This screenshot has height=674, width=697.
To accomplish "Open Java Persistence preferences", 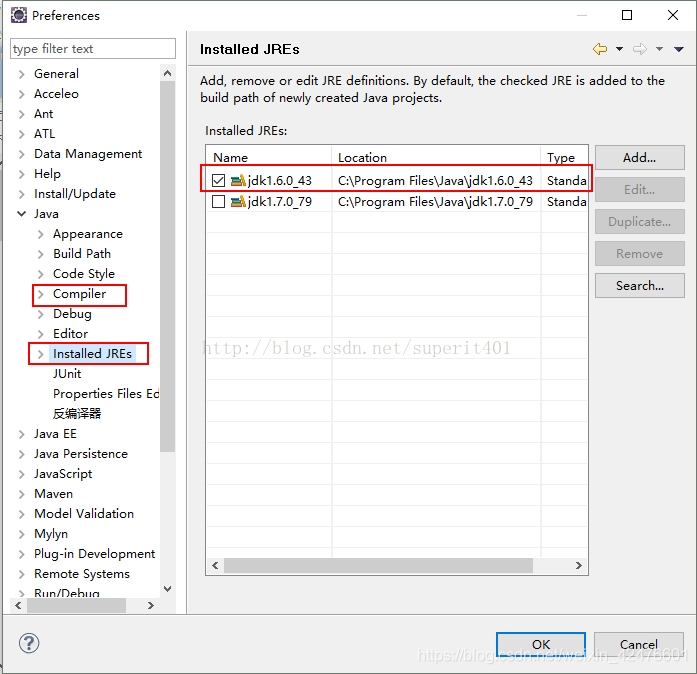I will 81,454.
